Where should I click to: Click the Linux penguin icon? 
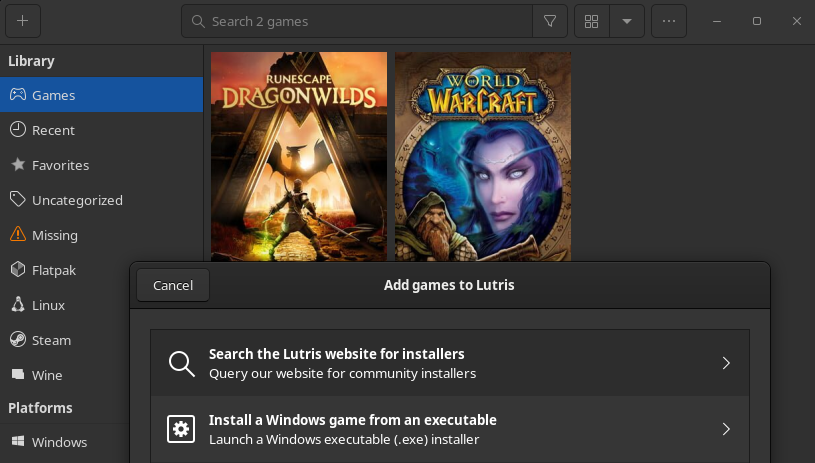click(x=18, y=304)
